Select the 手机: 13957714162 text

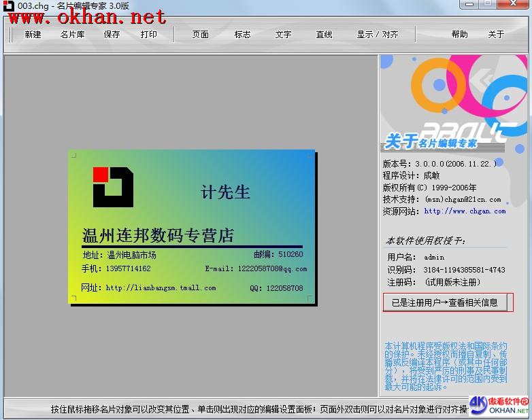coord(116,268)
